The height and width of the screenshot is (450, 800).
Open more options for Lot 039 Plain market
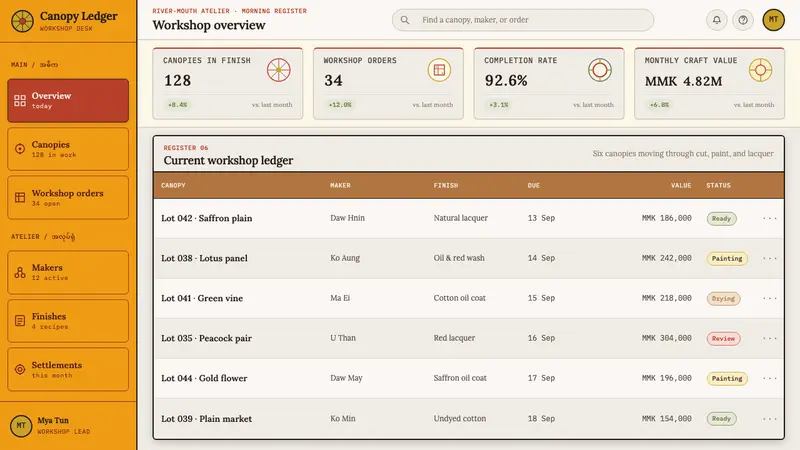769,419
